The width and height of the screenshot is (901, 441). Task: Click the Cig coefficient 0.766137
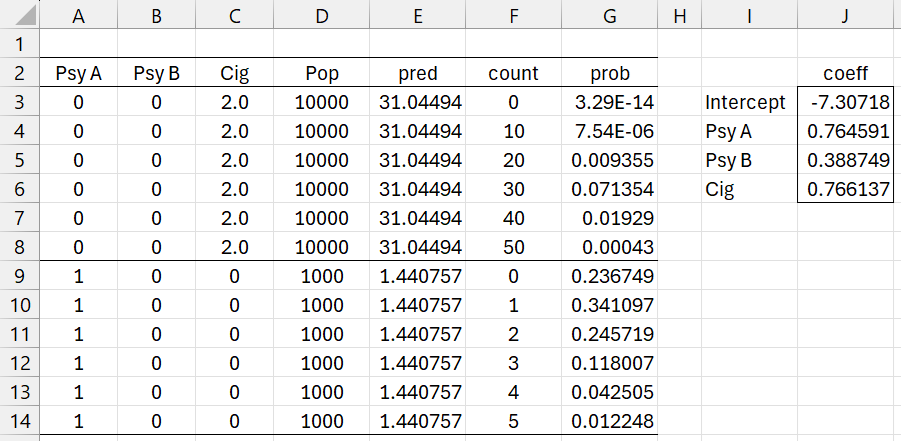(x=846, y=189)
